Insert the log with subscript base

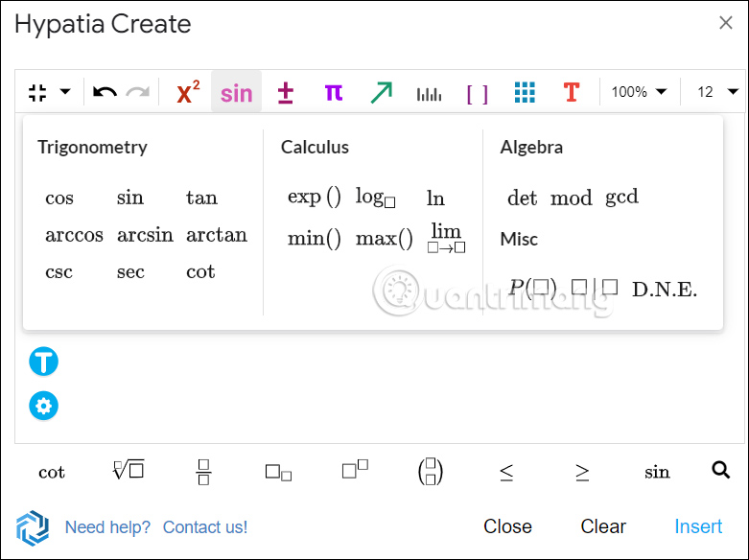point(375,198)
